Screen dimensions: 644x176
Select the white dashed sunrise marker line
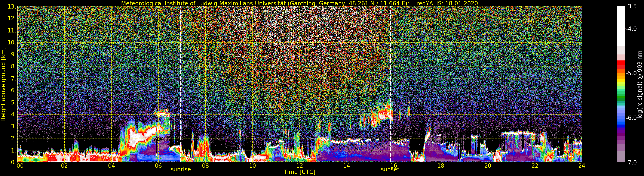click(181, 84)
